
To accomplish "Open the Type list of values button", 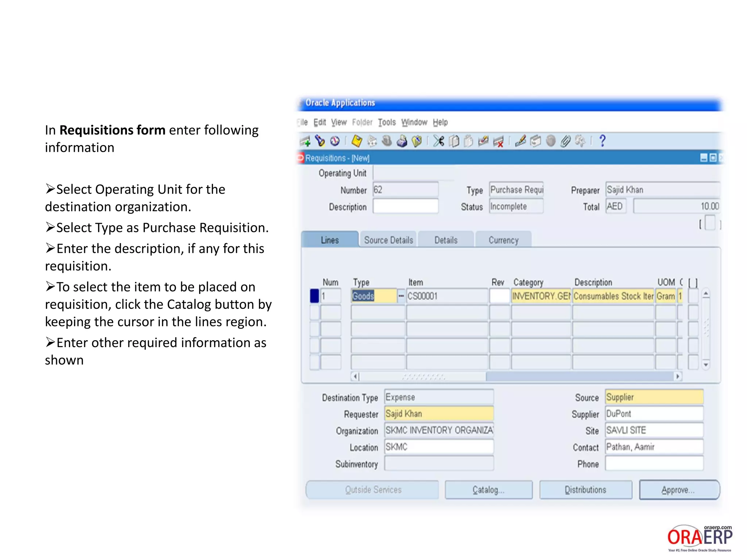I will 401,296.
